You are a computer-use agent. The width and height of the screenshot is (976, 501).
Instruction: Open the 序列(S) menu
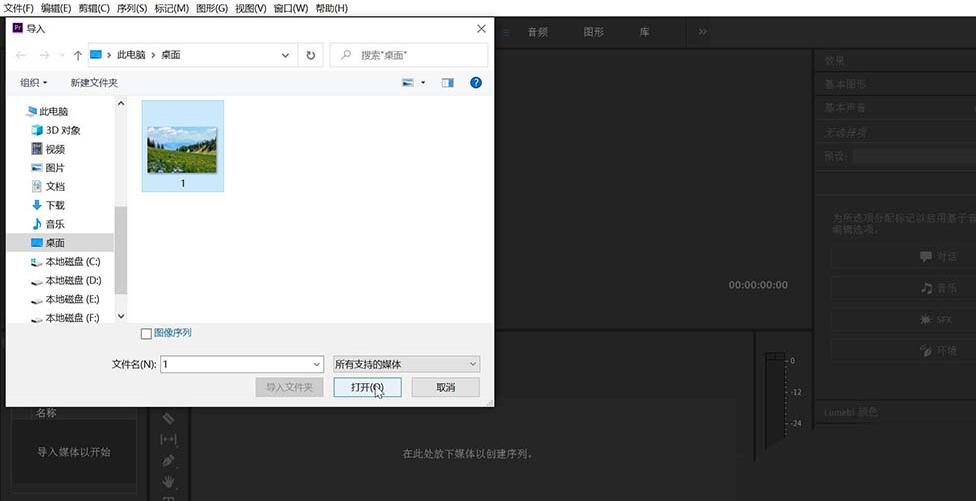point(132,8)
